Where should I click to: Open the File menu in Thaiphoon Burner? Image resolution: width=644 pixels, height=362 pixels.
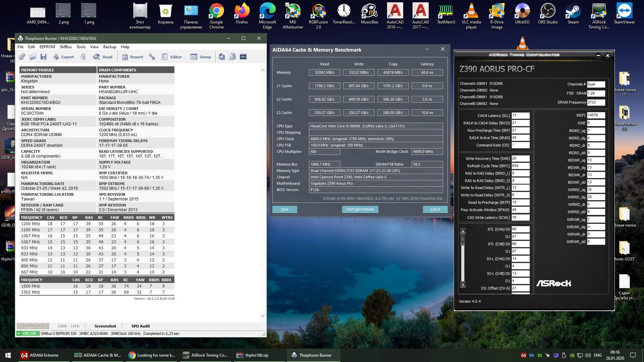pos(20,47)
